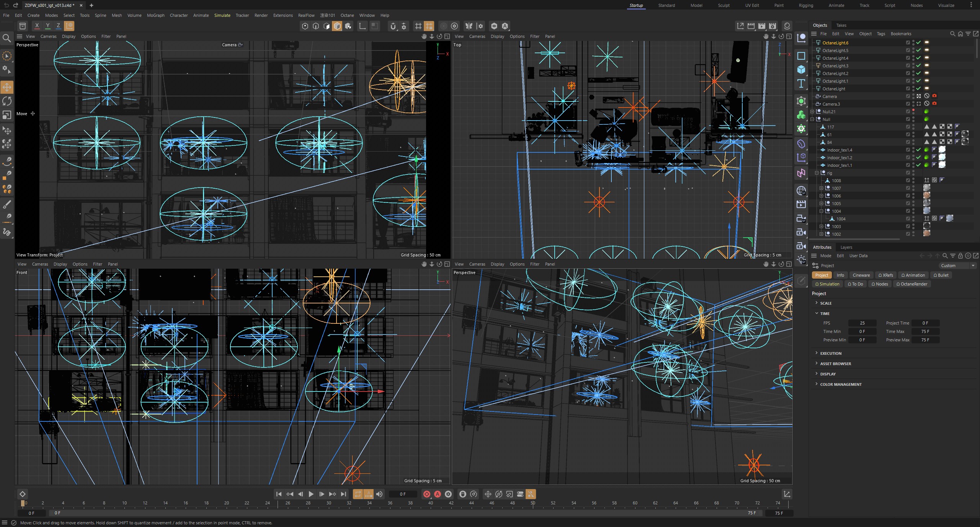The width and height of the screenshot is (980, 527).
Task: Open the Info project settings tab
Action: (x=840, y=275)
